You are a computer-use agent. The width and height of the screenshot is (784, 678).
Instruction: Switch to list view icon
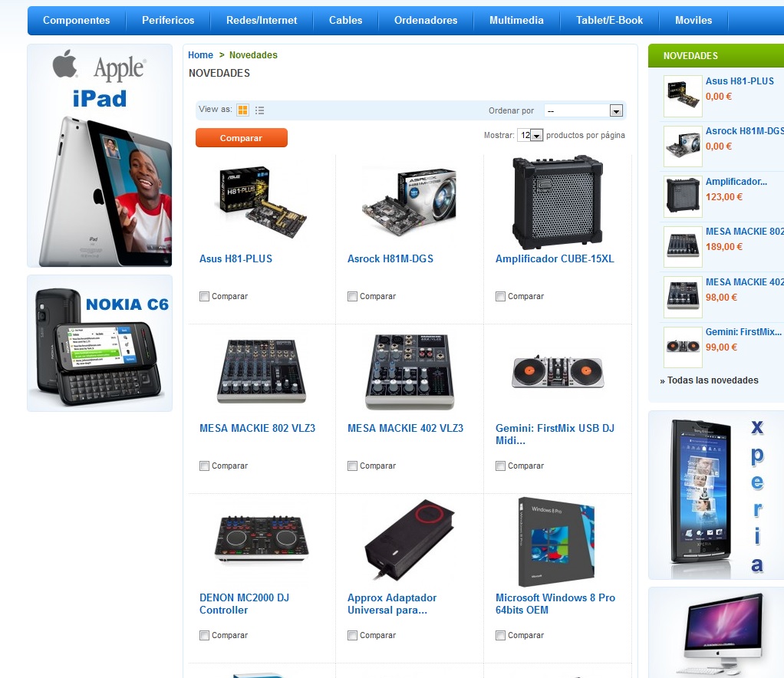(x=259, y=110)
